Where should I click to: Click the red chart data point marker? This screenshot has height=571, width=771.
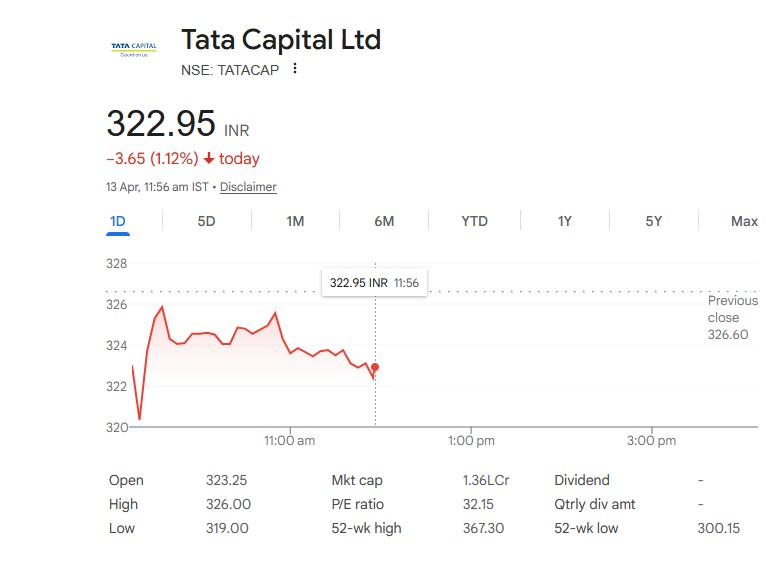(x=375, y=367)
